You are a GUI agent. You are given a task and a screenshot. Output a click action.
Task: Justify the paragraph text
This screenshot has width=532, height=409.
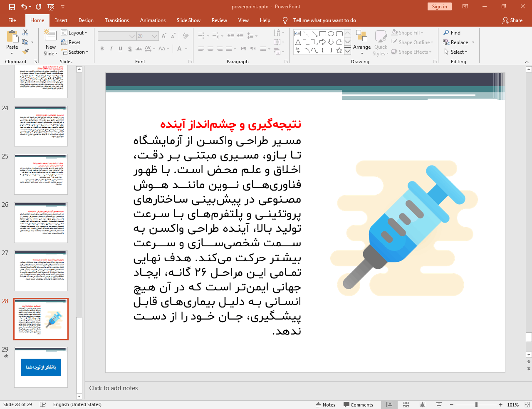click(229, 49)
